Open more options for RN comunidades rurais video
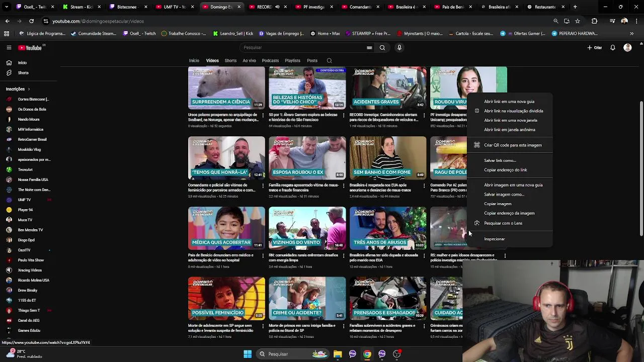This screenshot has width=644, height=362. tap(344, 256)
